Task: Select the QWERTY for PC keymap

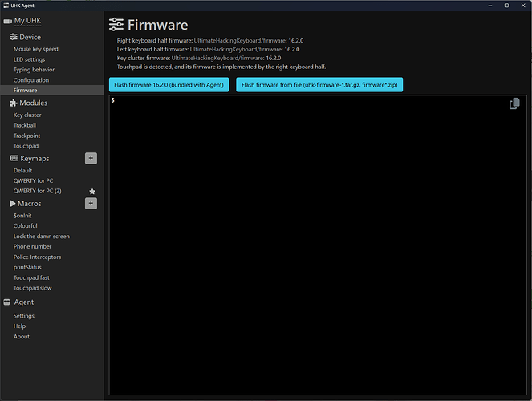Action: point(33,180)
